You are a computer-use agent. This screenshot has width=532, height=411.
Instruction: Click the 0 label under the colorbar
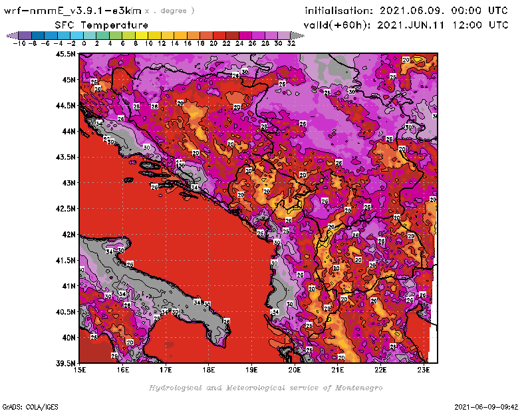tap(84, 43)
